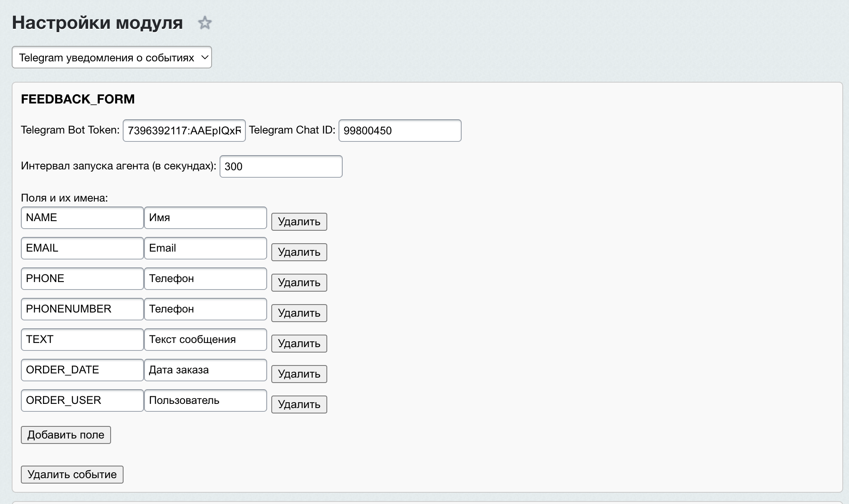Delete the NAME field row

point(299,222)
